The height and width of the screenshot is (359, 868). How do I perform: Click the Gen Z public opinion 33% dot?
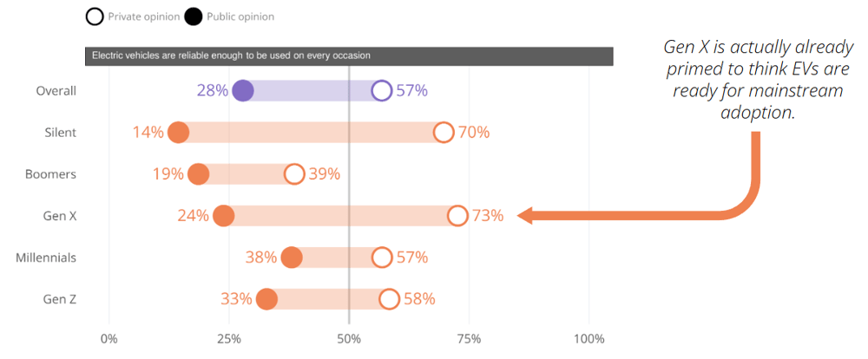click(x=266, y=299)
